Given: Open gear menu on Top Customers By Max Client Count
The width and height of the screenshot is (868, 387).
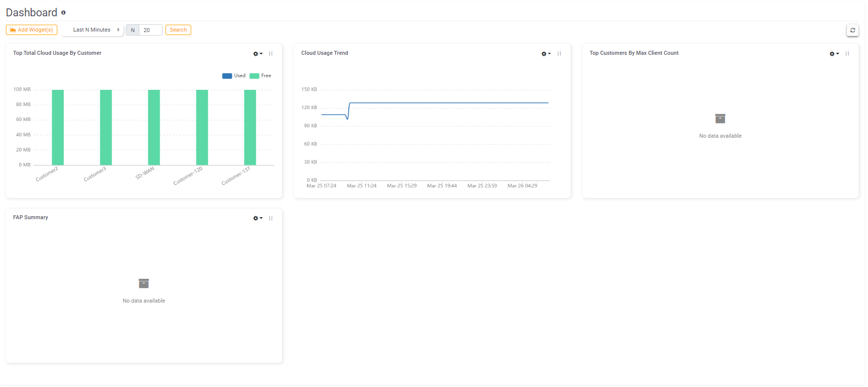Looking at the screenshot, I should 833,54.
